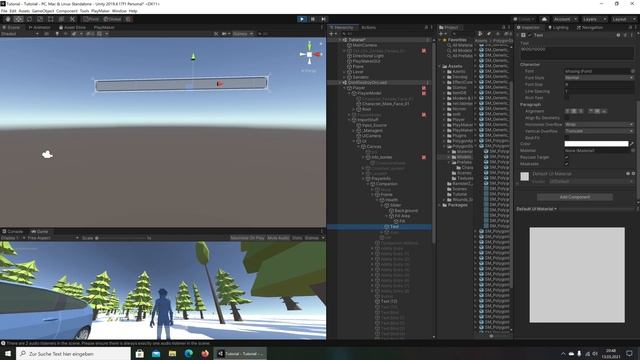Click the Pause button in the toolbar
Viewport: 640px width, 360px height.
313,19
